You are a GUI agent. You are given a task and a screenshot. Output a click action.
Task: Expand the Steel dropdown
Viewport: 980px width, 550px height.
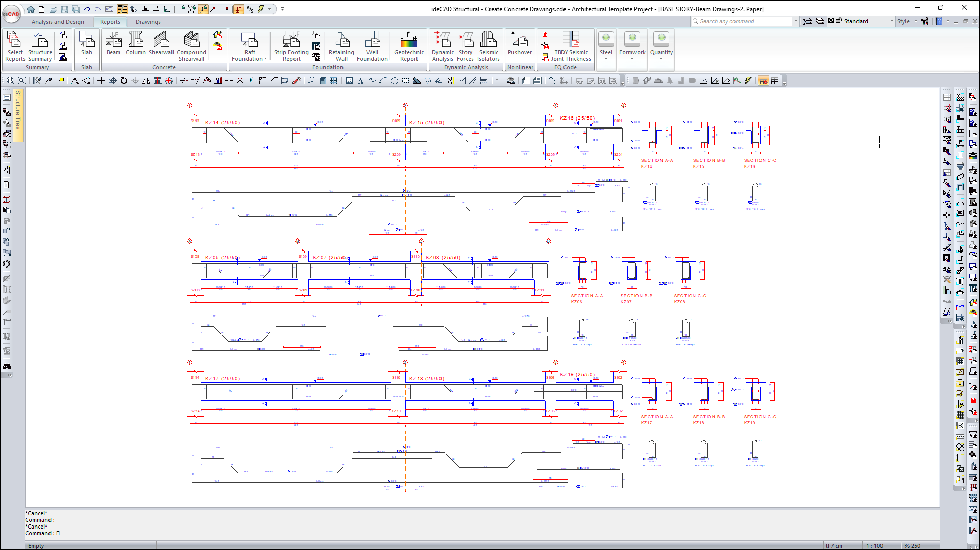click(x=606, y=59)
